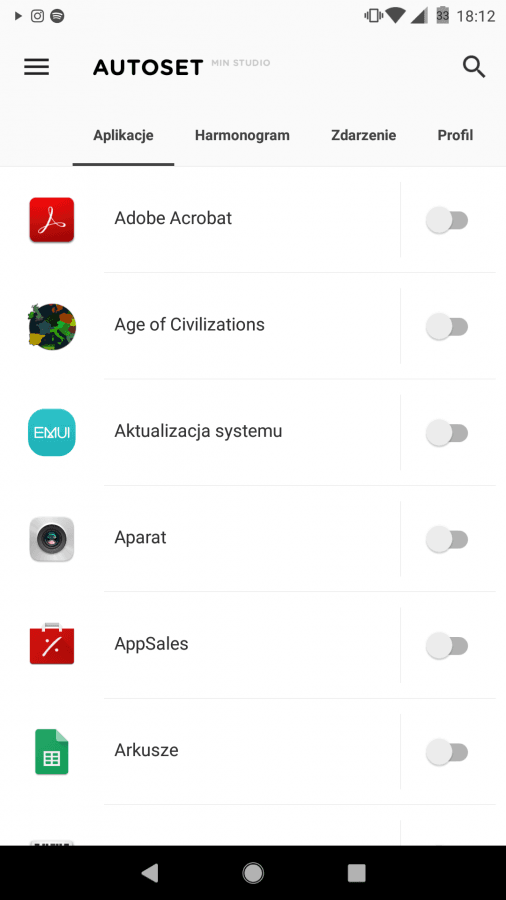Toggle the Age of Civilizations switch
Screen dimensions: 506x900
[x=447, y=327]
